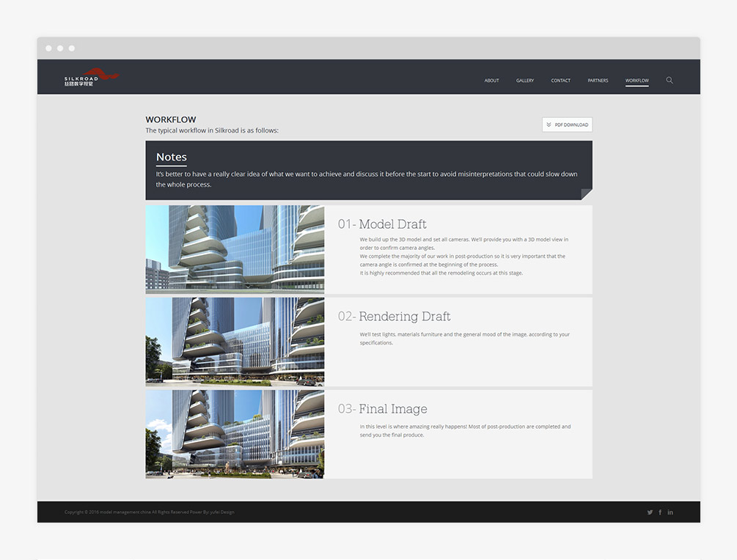Navigate to the Contact page
This screenshot has height=560, width=737.
[560, 81]
